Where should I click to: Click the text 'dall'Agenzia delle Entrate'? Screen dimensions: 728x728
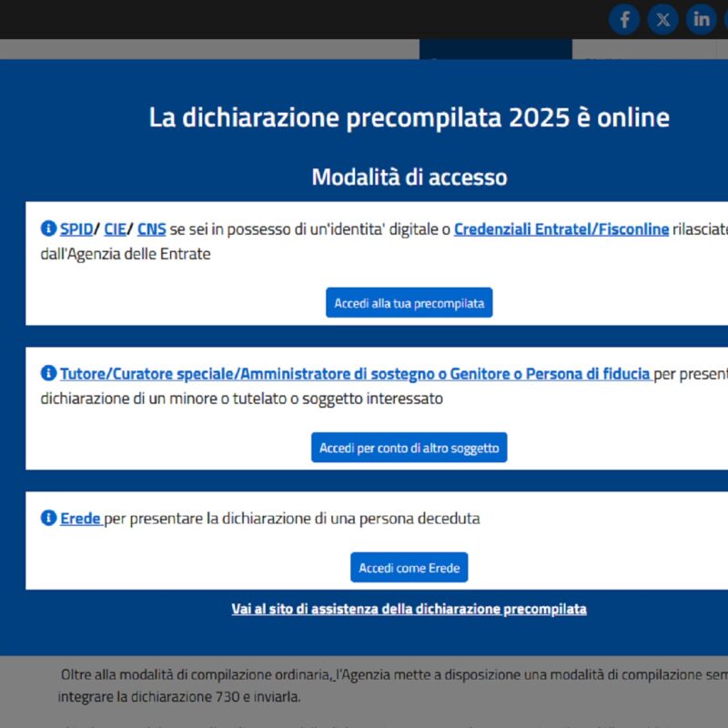[126, 254]
